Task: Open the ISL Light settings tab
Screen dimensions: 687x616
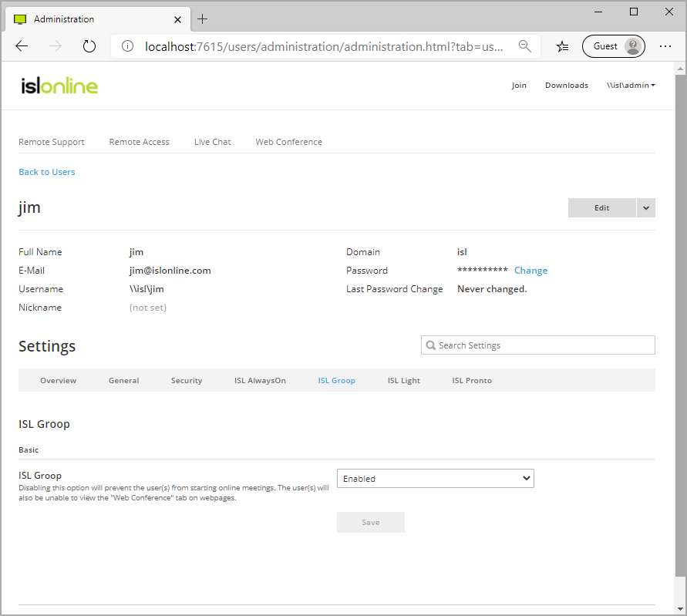Action: click(403, 380)
